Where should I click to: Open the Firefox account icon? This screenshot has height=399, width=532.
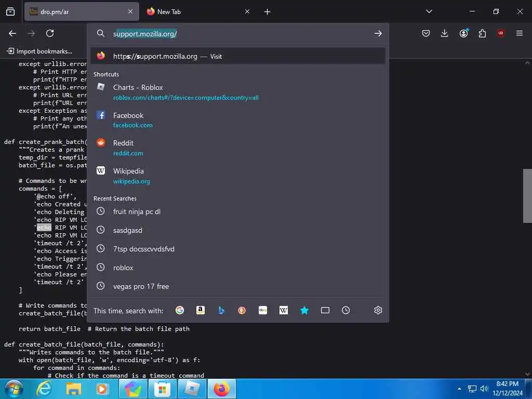point(463,33)
